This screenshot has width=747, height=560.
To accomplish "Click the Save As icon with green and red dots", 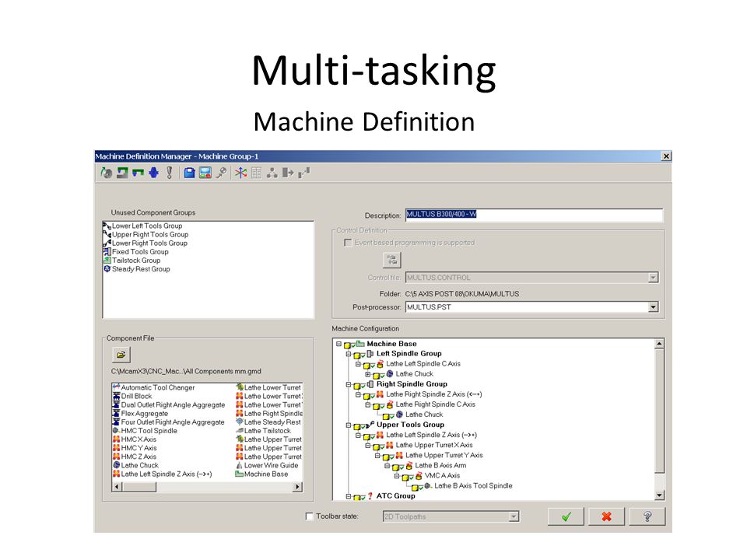I will (205, 173).
